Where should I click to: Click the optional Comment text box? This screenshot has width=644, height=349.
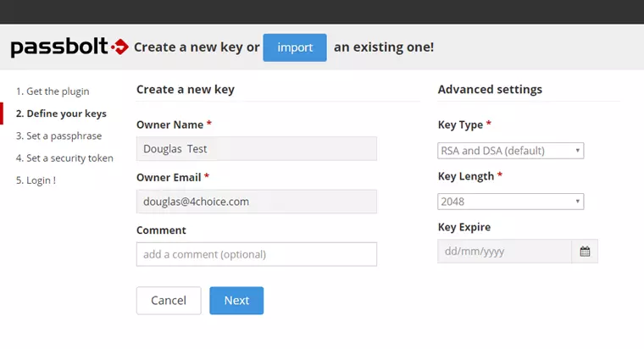256,254
